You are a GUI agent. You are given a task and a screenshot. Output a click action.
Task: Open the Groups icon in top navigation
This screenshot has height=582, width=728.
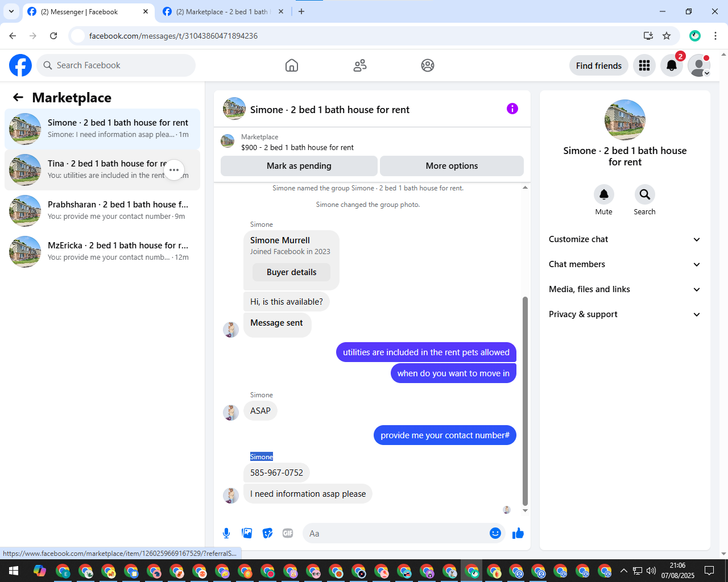coord(428,65)
